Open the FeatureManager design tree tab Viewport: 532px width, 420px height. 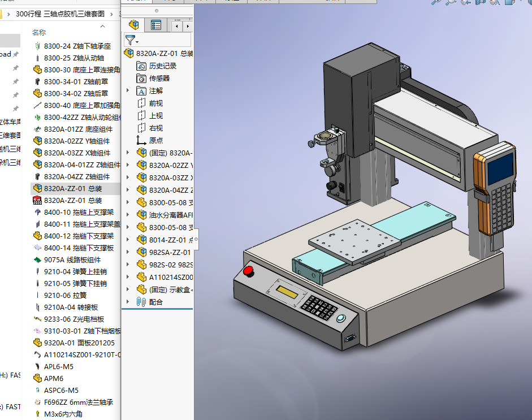(135, 25)
